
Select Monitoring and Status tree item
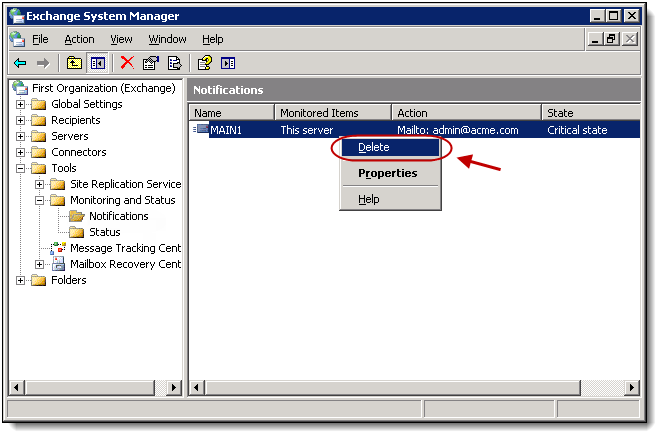122,200
